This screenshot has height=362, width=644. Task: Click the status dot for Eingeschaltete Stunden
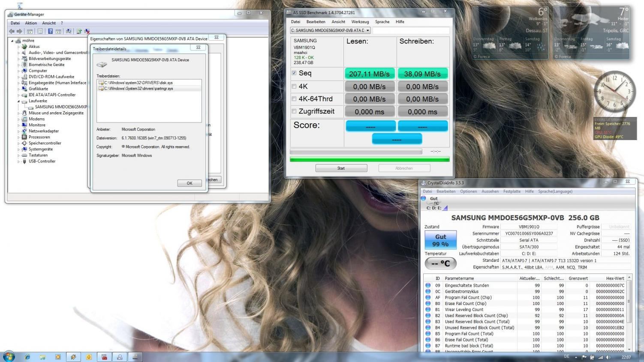tap(428, 285)
